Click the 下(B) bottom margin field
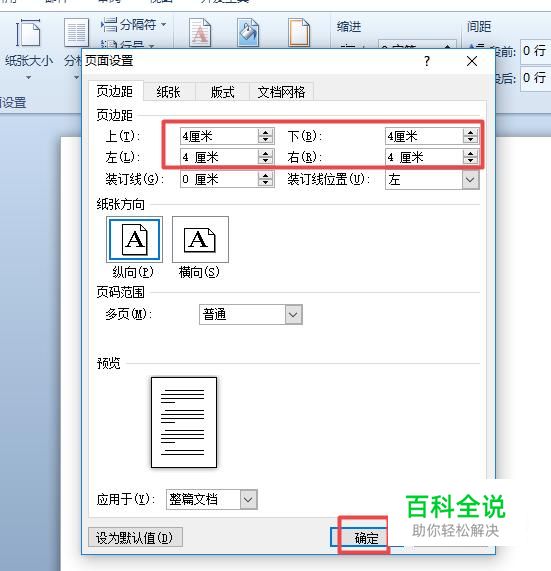The image size is (551, 571). click(424, 136)
